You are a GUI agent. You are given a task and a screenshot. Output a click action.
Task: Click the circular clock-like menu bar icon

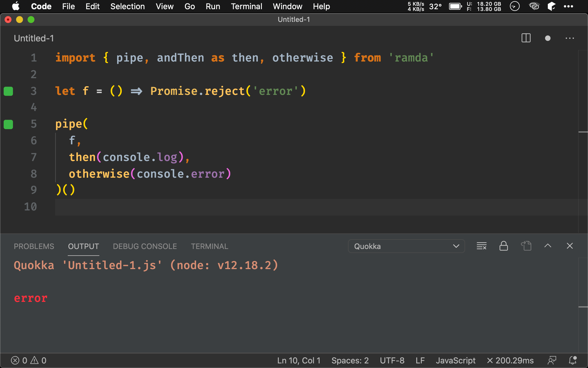coord(514,6)
